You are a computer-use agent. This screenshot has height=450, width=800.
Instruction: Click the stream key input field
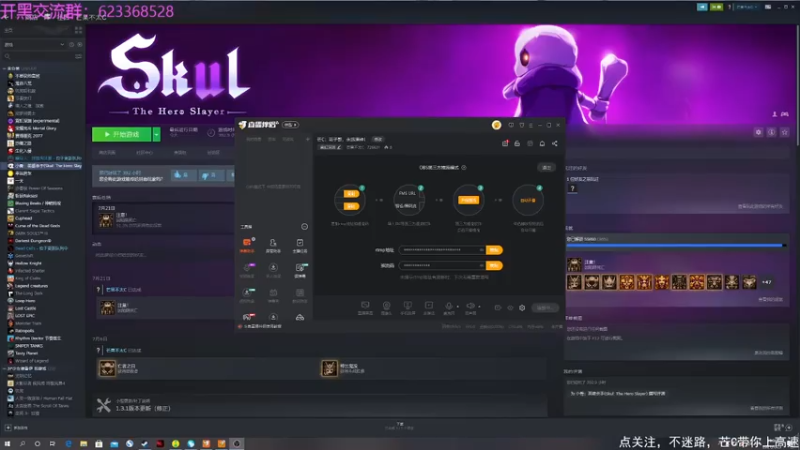coord(442,265)
